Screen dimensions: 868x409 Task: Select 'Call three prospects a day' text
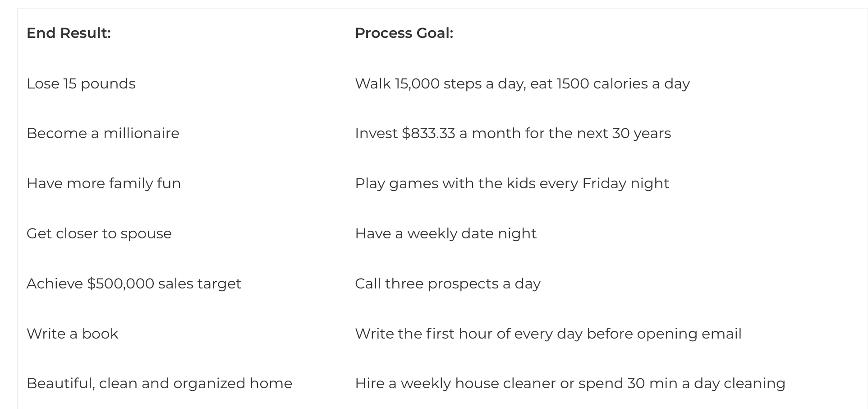coord(448,284)
